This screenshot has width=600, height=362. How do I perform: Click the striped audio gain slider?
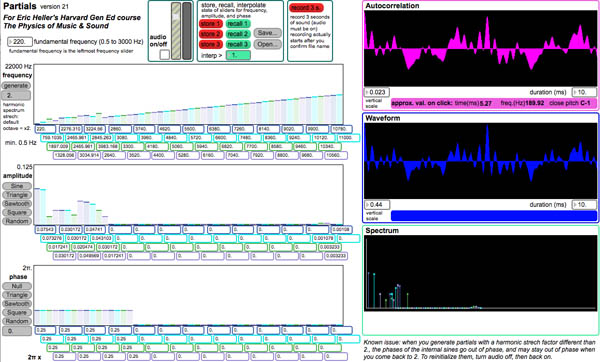[176, 31]
